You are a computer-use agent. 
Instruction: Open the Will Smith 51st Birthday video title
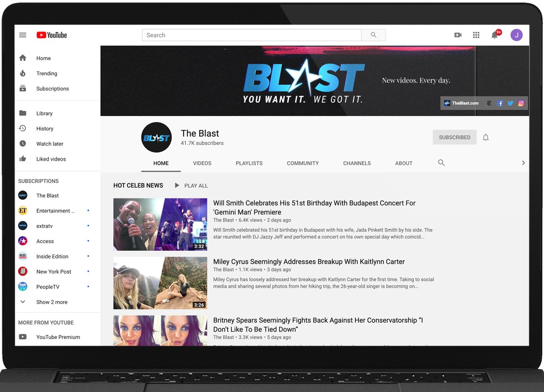coord(314,208)
